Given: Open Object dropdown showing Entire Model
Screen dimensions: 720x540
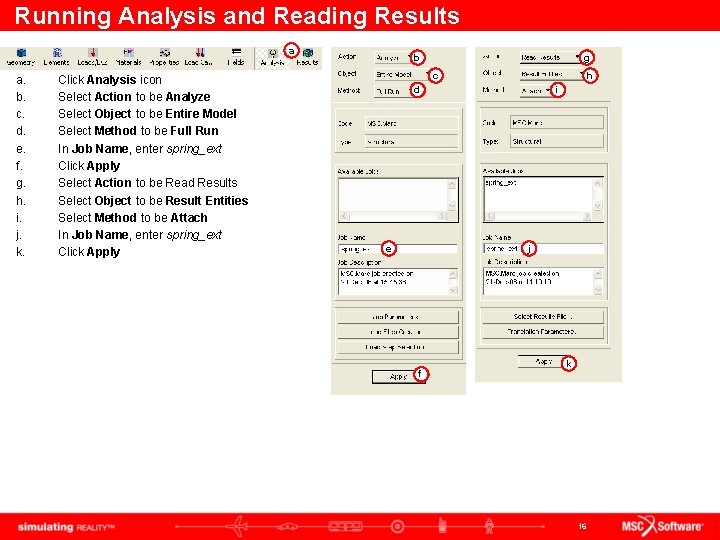Looking at the screenshot, I should pyautogui.click(x=401, y=74).
